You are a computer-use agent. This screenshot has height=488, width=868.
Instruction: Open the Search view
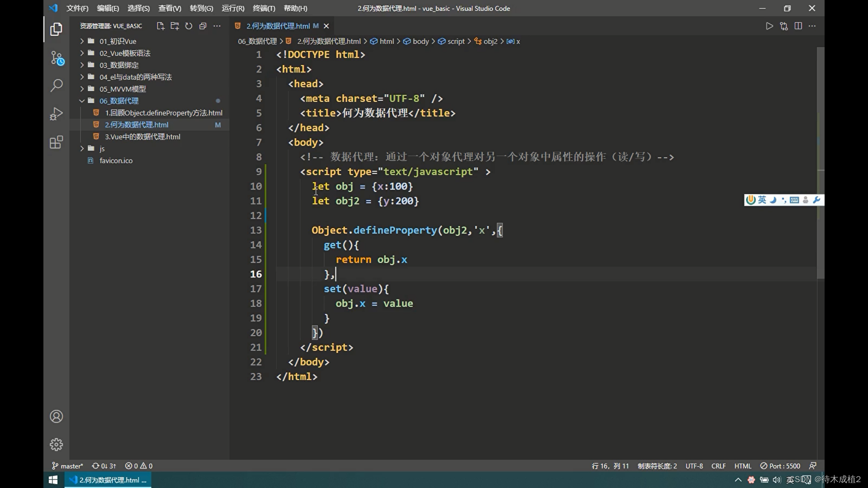[56, 85]
